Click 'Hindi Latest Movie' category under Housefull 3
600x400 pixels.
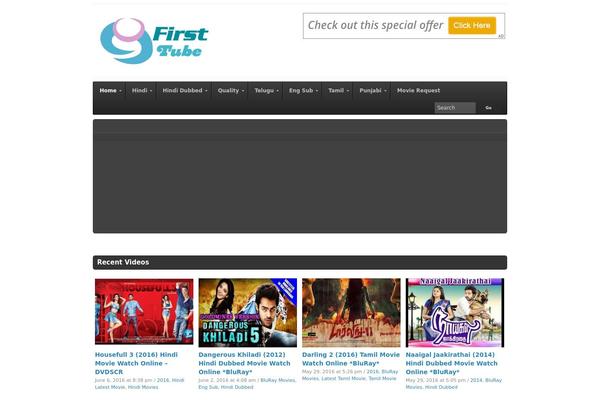click(x=139, y=384)
